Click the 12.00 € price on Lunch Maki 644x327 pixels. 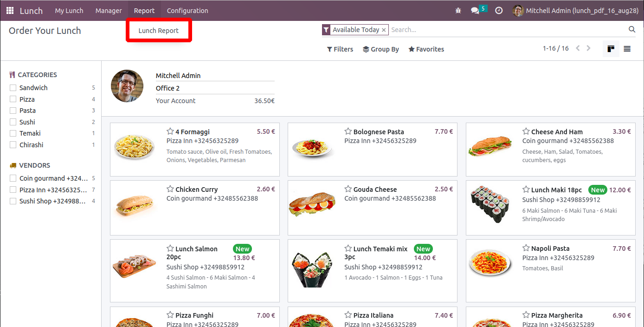coord(620,190)
